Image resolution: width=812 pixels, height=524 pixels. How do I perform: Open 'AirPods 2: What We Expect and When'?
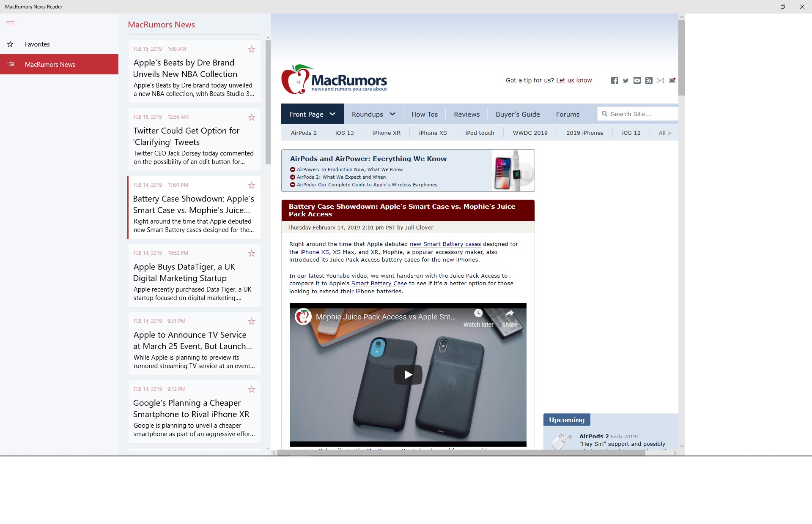coord(341,177)
